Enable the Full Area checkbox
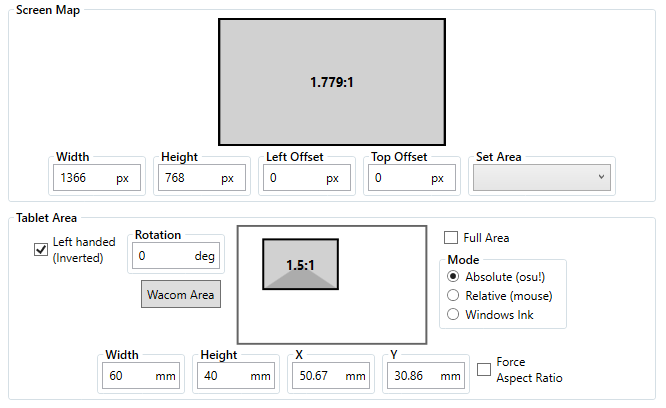This screenshot has width=666, height=408. point(451,237)
